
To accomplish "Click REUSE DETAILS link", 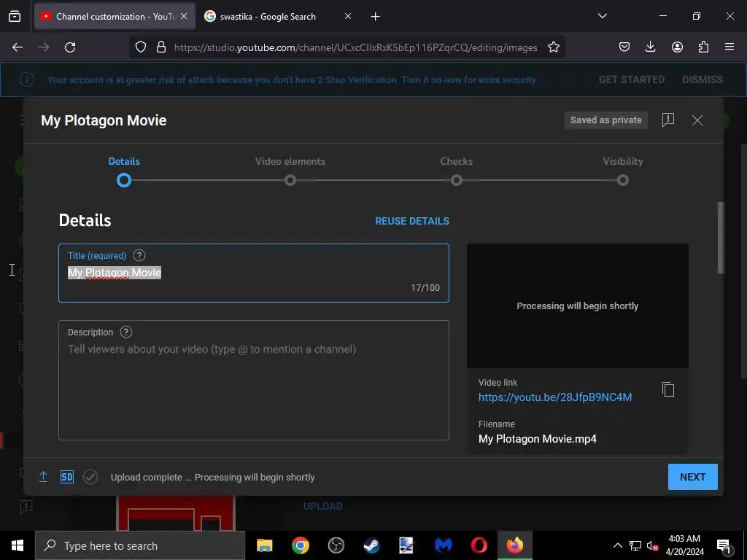I will [412, 221].
